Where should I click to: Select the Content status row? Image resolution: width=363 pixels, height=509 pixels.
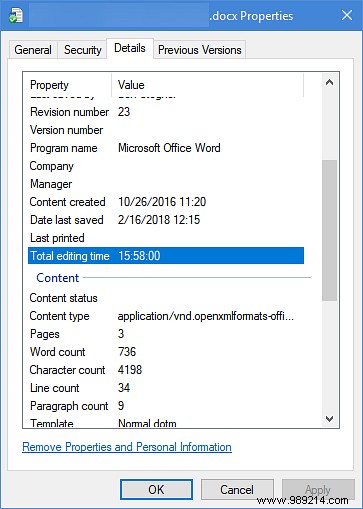coord(166,298)
